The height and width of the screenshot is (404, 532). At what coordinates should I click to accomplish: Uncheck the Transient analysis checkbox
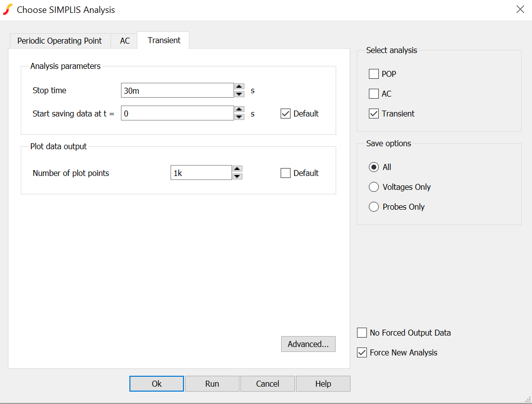(374, 114)
